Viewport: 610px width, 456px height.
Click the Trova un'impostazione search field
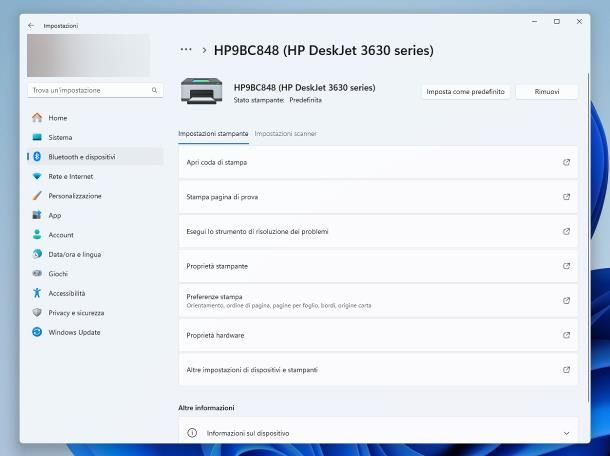point(95,90)
